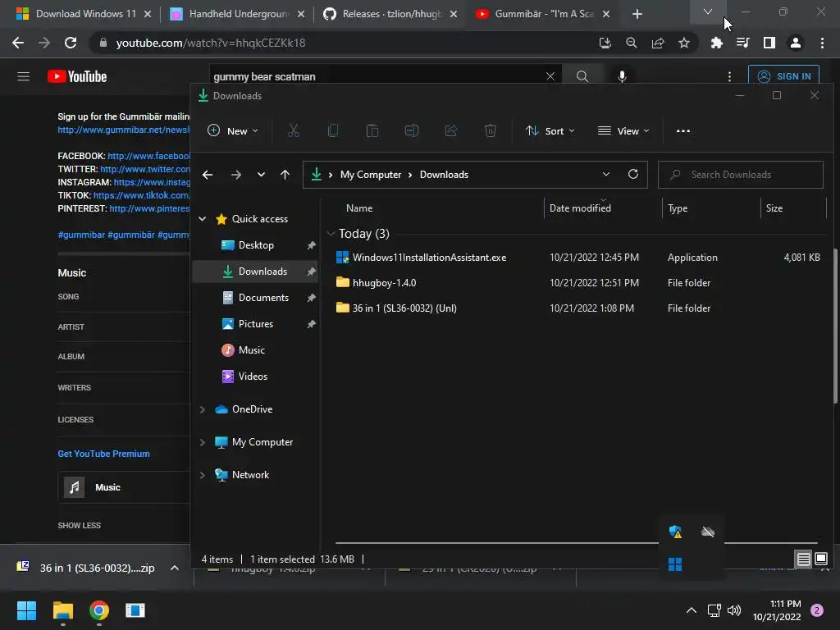Open a new Chrome tab

point(637,14)
